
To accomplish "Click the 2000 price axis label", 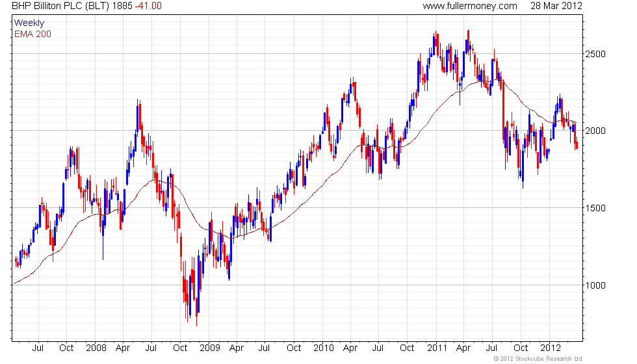I will tap(595, 131).
